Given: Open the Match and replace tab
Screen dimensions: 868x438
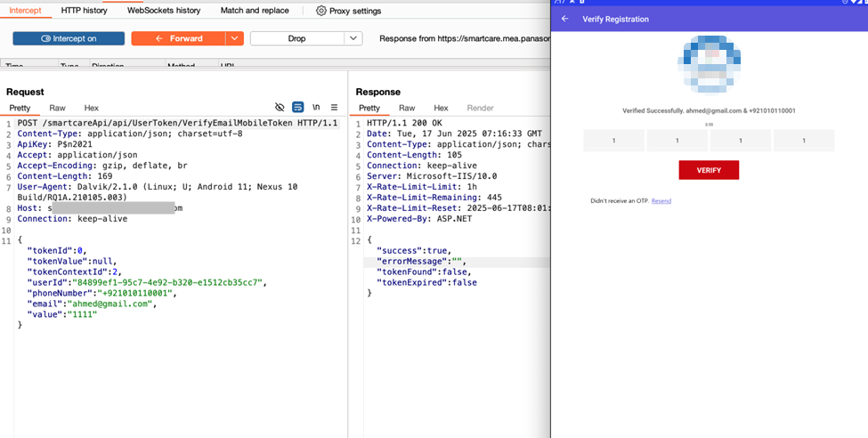Looking at the screenshot, I should click(x=255, y=11).
